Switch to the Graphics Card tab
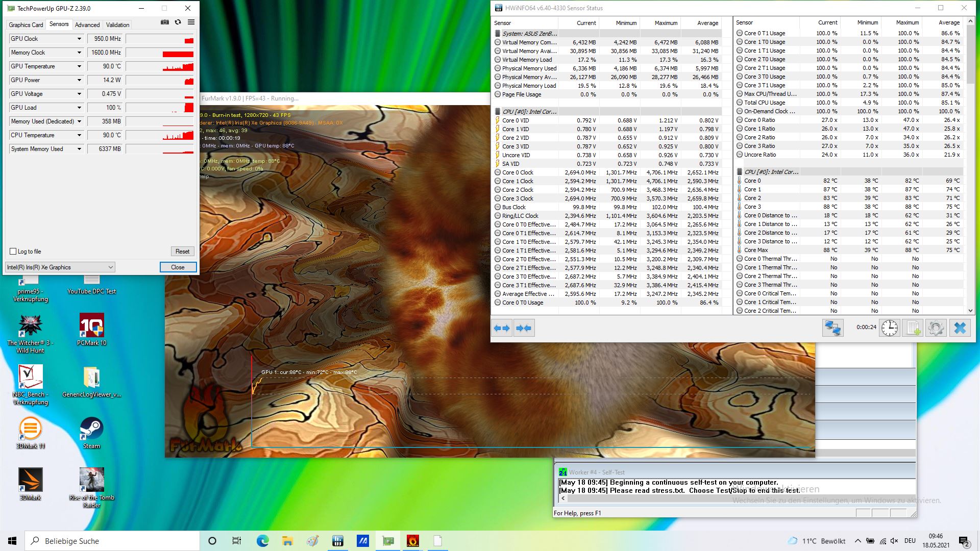Viewport: 980px width, 551px height. pyautogui.click(x=26, y=24)
